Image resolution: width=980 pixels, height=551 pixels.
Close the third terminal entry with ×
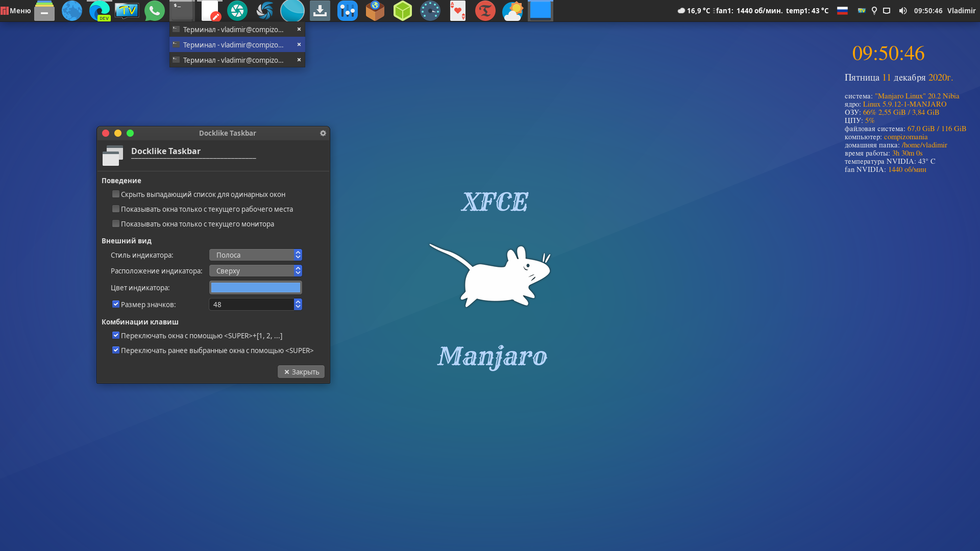point(299,60)
